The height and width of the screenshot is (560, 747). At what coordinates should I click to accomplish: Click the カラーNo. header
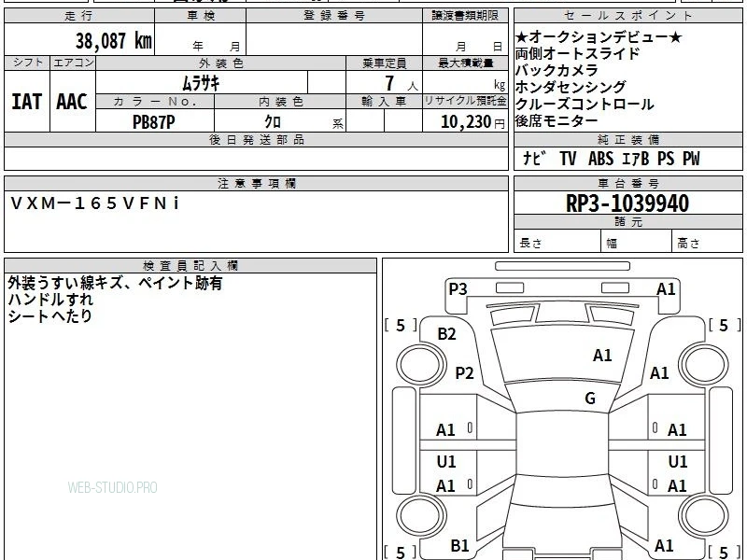click(155, 102)
